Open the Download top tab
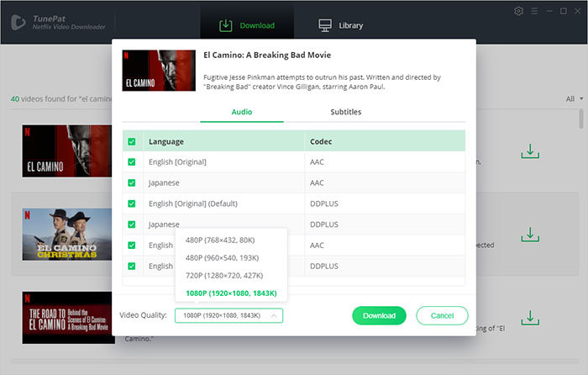This screenshot has height=375, width=588. pos(247,25)
